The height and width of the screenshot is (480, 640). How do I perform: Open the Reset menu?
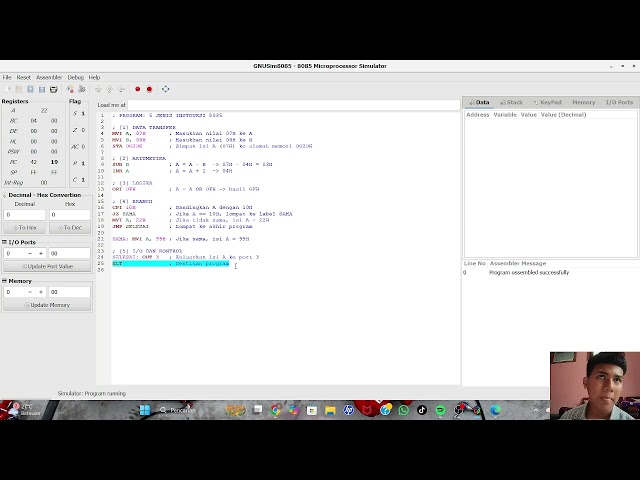[x=24, y=77]
